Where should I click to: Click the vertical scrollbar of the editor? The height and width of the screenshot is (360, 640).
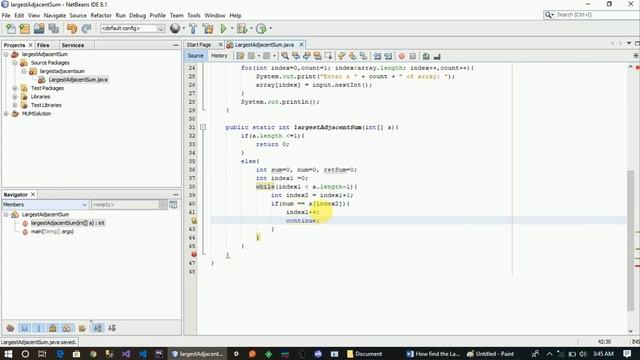point(631,241)
